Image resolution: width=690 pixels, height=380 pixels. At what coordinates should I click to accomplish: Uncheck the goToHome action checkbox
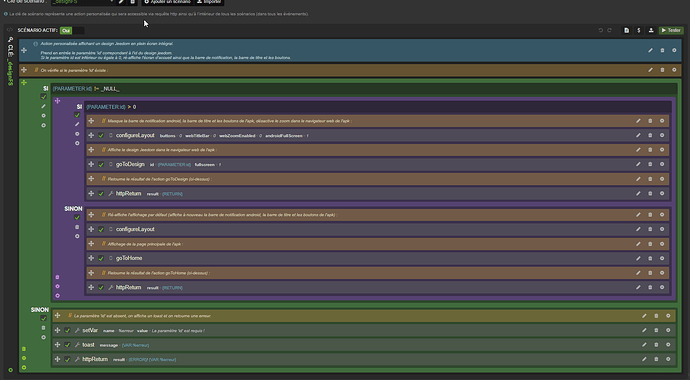tap(101, 258)
